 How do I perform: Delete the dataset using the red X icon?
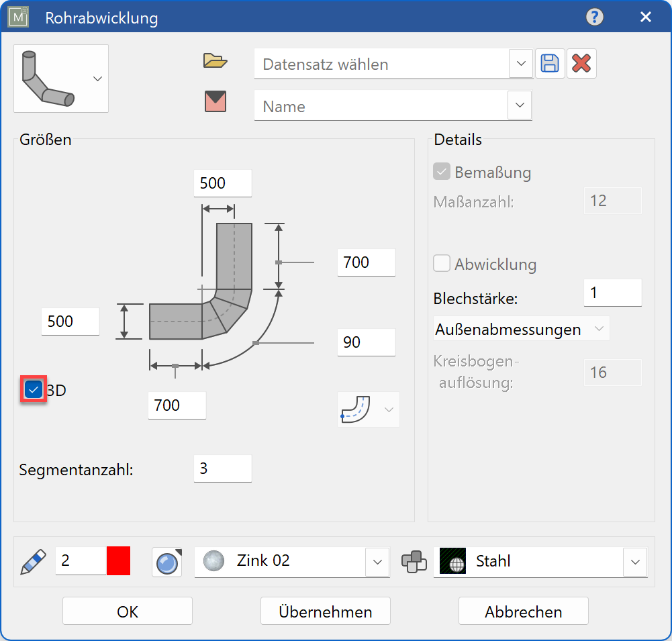coord(581,63)
